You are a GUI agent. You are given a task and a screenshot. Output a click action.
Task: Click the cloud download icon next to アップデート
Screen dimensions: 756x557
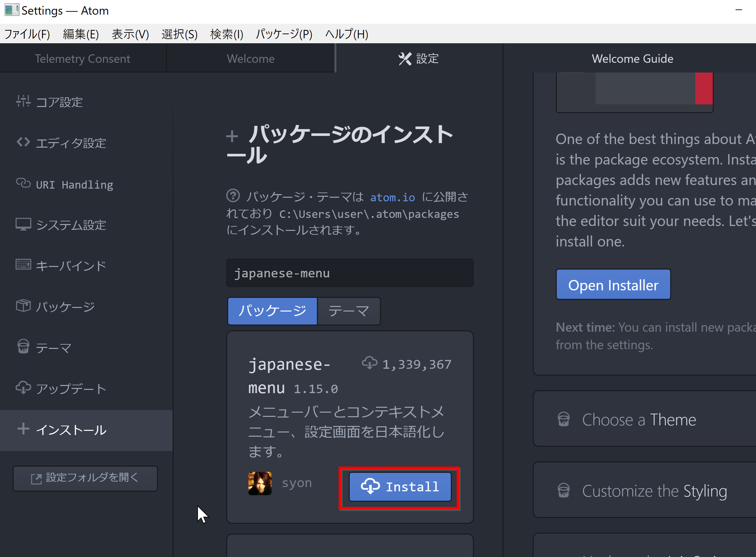(23, 388)
